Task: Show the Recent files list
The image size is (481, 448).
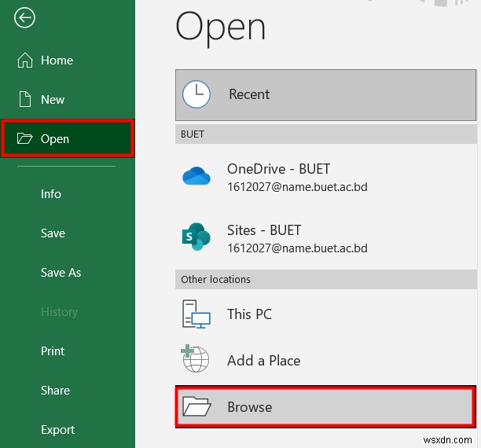Action: click(326, 95)
